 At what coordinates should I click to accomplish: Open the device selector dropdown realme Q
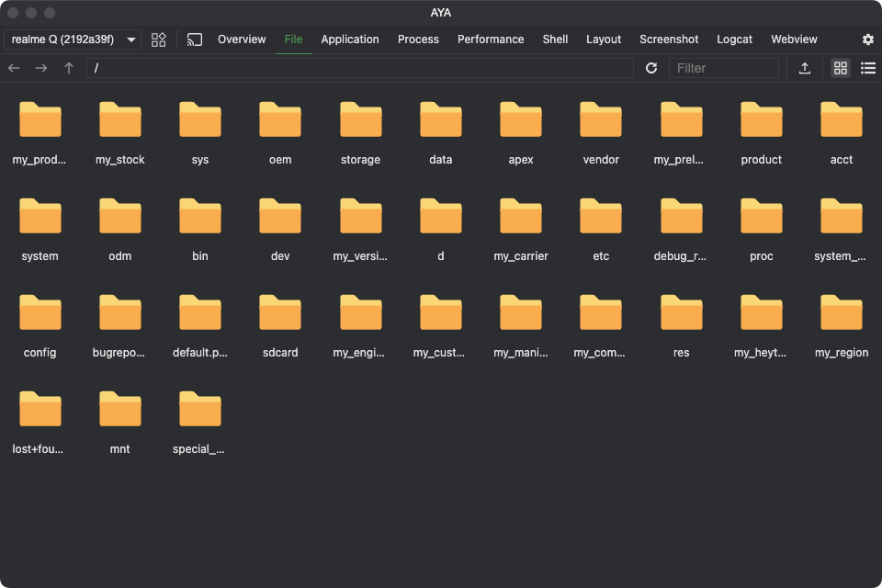(72, 40)
